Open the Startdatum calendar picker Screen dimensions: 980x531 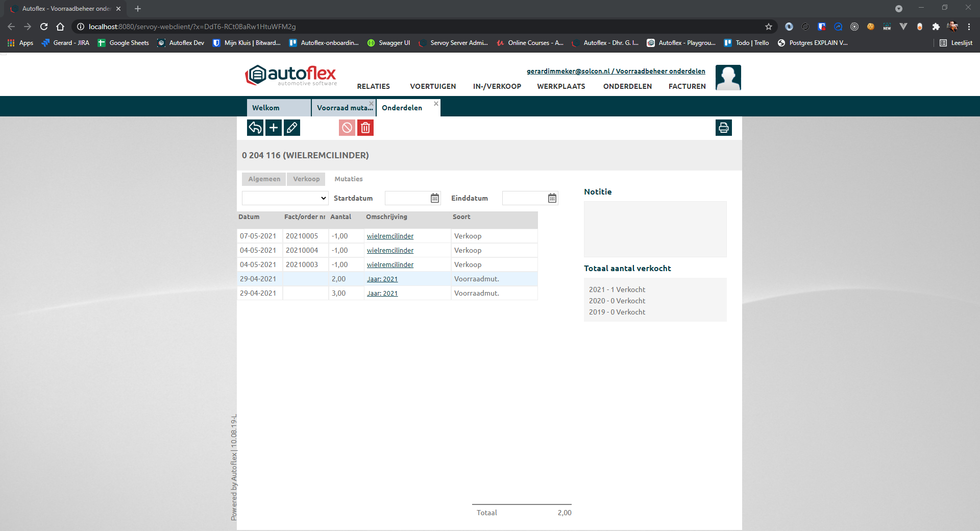pos(435,198)
